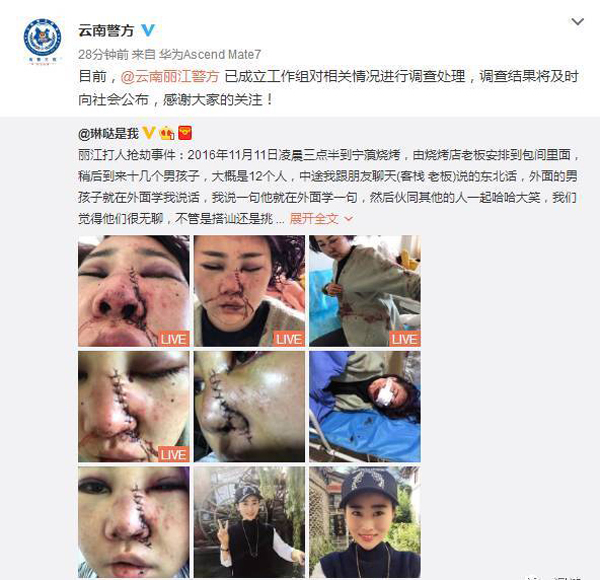
Task: Click the red envelope badge icon
Action: click(185, 133)
